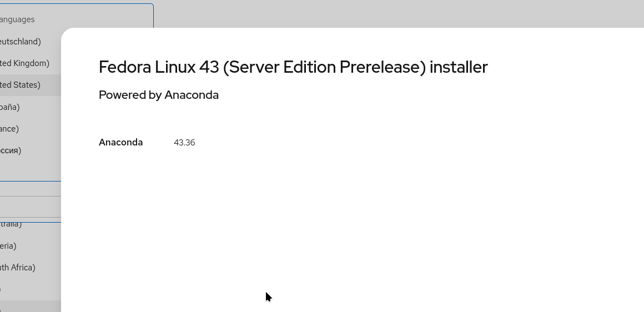The image size is (644, 312).
Task: Click the word "installer" in the heading
Action: point(459,67)
